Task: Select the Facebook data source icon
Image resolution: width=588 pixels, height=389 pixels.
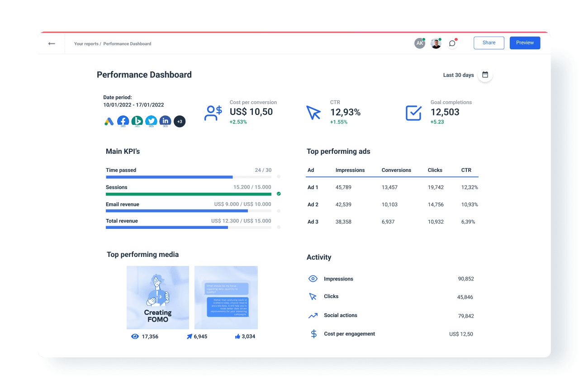Action: pos(123,121)
